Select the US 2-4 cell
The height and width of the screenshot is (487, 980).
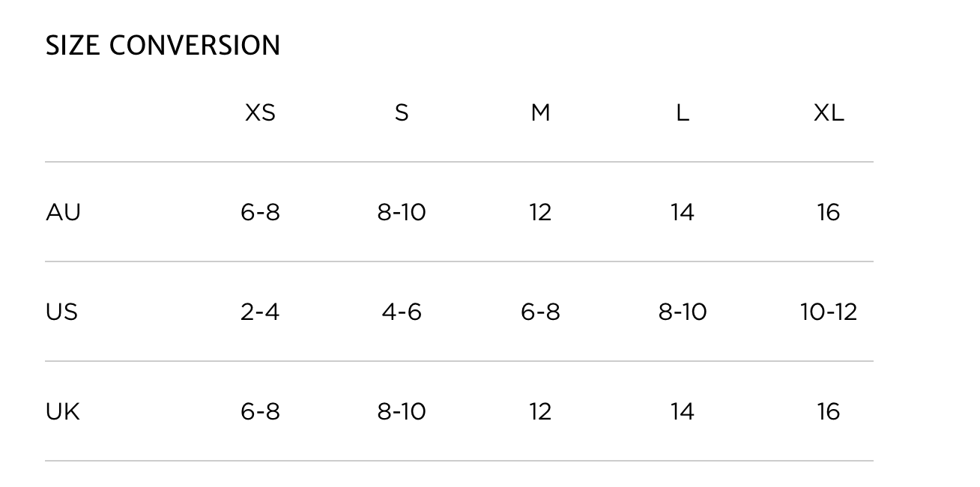260,312
